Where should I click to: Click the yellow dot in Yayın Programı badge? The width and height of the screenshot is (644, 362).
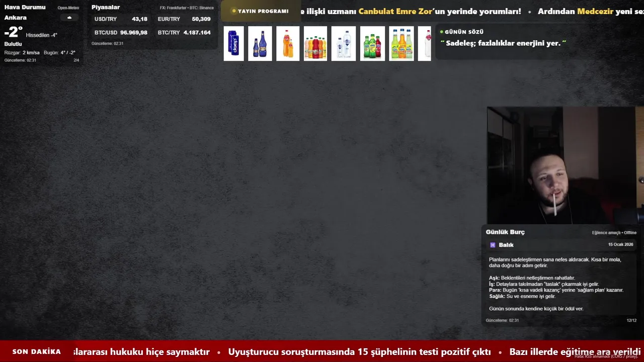234,11
